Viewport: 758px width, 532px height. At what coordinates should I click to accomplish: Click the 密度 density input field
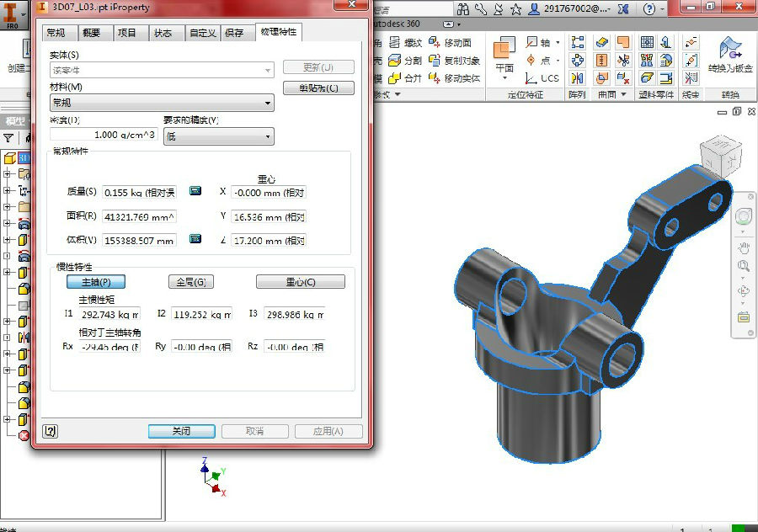[x=104, y=135]
